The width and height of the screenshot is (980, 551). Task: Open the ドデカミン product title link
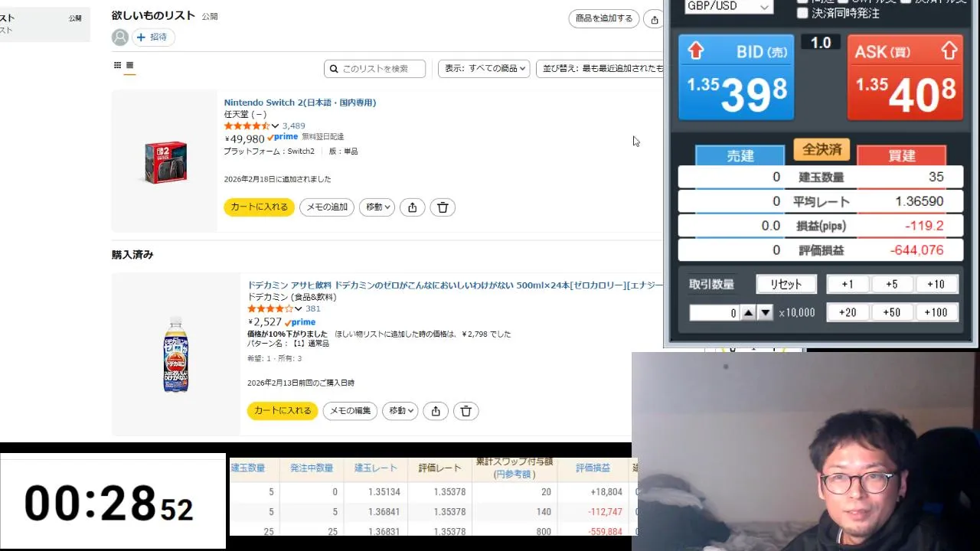tap(455, 285)
